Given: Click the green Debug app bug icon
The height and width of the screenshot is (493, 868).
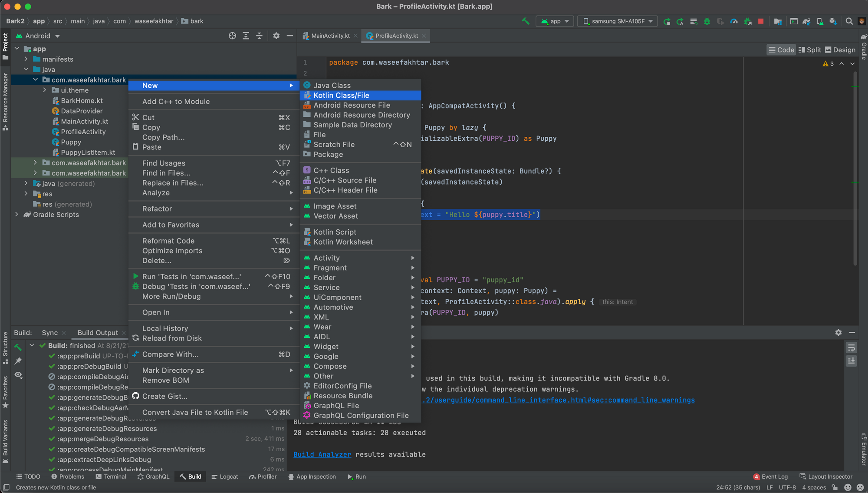Looking at the screenshot, I should [707, 21].
